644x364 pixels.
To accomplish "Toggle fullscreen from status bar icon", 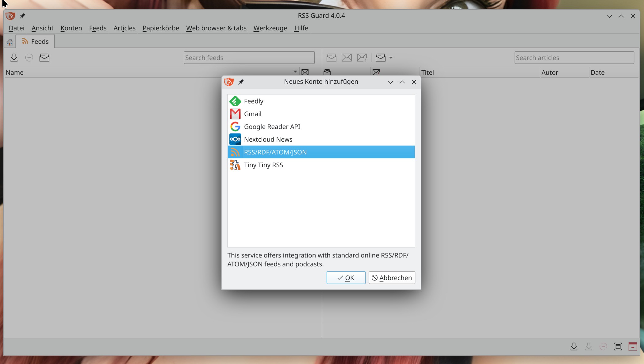I will point(618,347).
